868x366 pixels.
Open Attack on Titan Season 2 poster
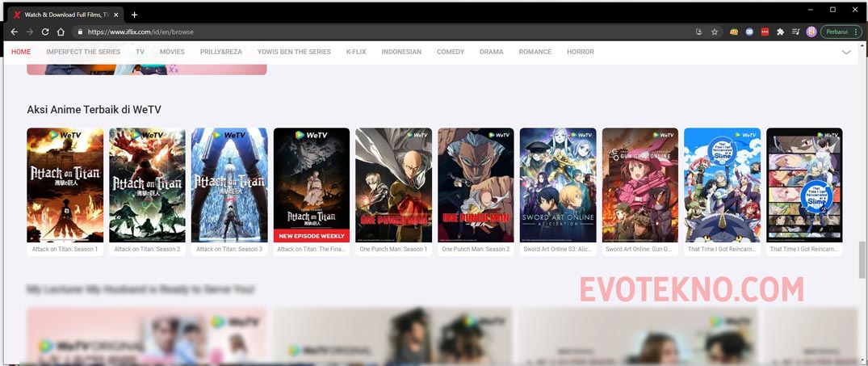(x=147, y=185)
